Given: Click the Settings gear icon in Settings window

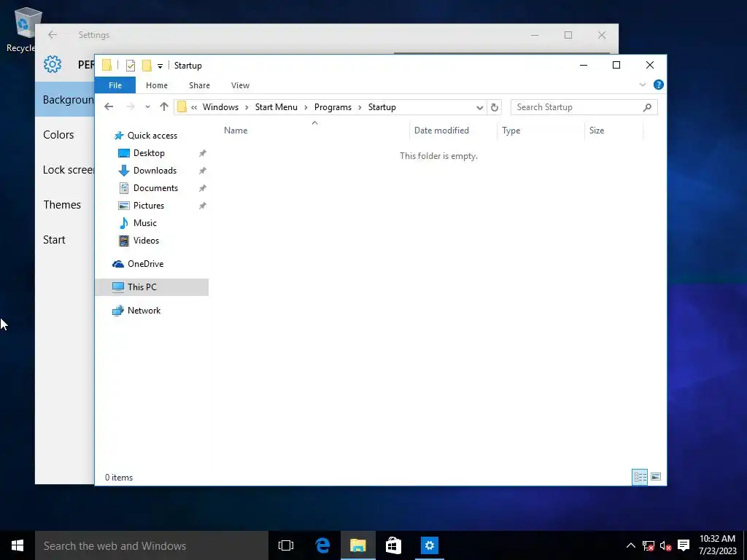Looking at the screenshot, I should pyautogui.click(x=53, y=64).
